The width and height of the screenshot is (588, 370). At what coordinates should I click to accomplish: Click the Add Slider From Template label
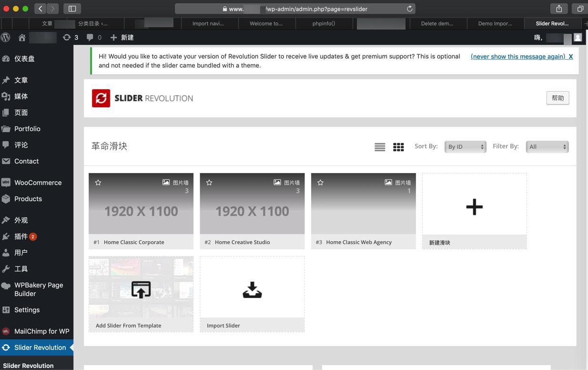[128, 326]
